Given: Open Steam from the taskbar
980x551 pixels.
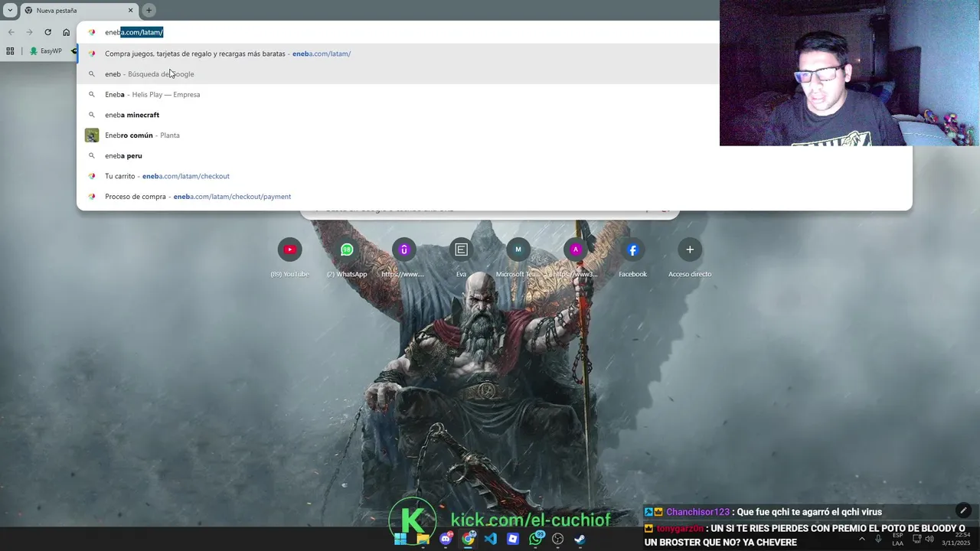Looking at the screenshot, I should (x=580, y=539).
